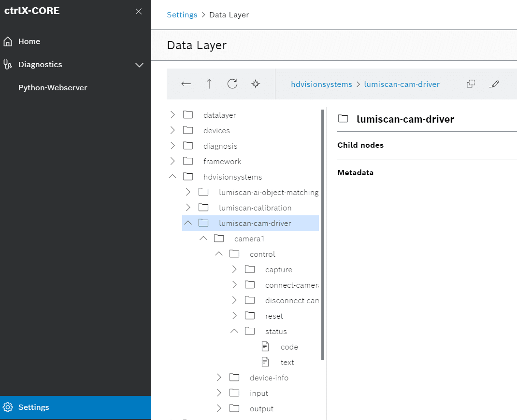Viewport: 517px width, 420px height.
Task: Open the code file node
Action: 289,347
